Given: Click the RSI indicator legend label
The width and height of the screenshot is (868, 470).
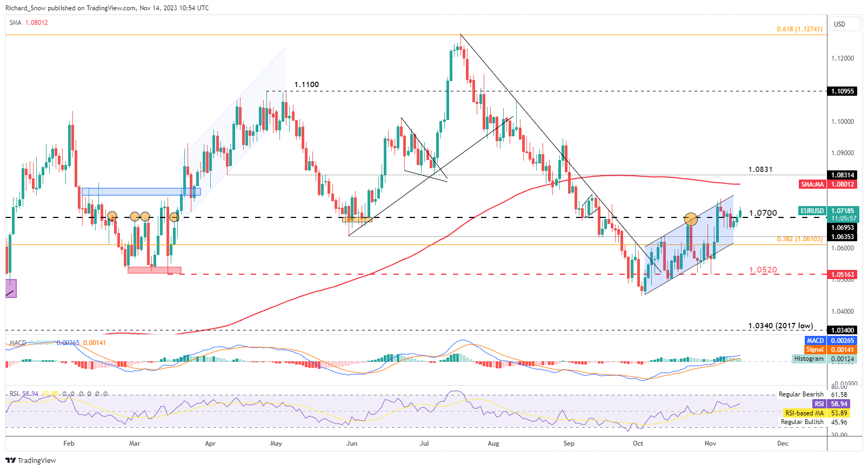Looking at the screenshot, I should click(x=15, y=394).
